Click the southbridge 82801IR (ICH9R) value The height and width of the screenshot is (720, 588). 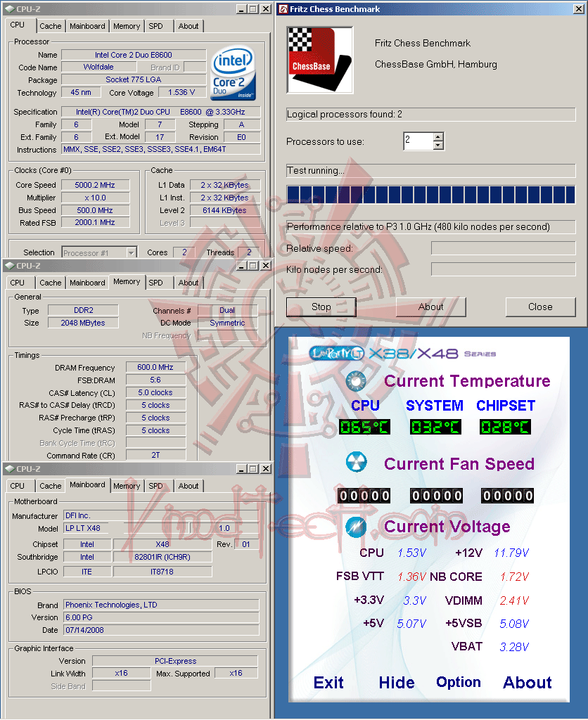click(162, 557)
